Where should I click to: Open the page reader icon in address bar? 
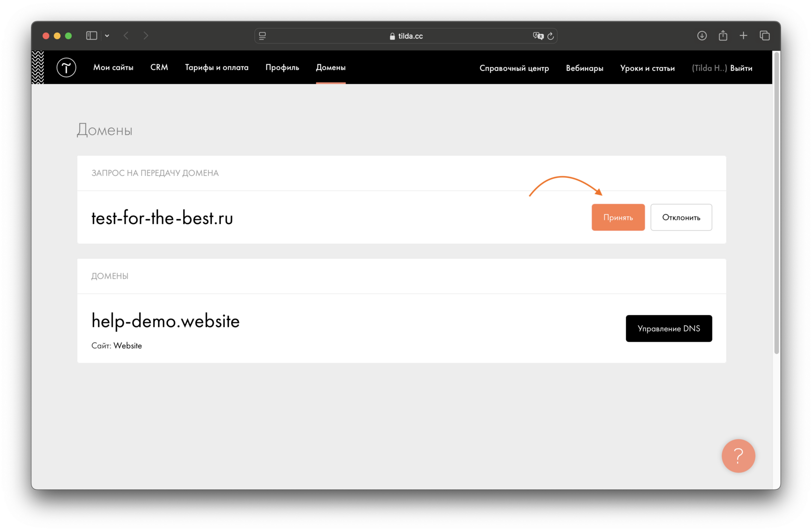(262, 36)
